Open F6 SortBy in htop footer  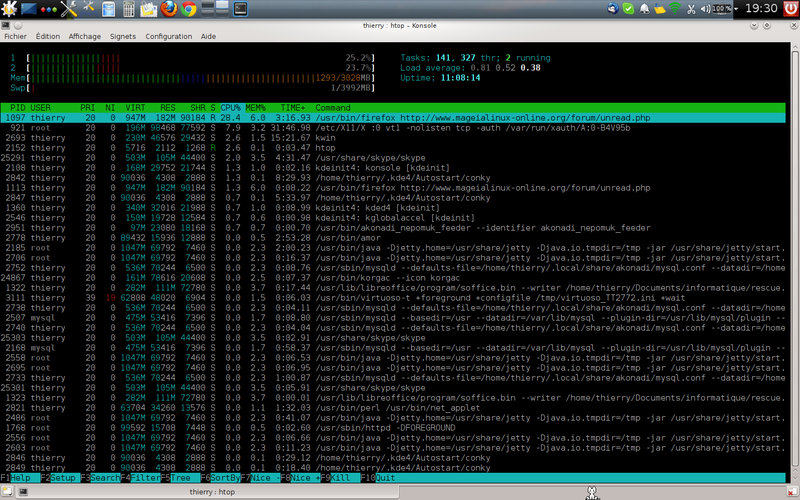(x=220, y=478)
